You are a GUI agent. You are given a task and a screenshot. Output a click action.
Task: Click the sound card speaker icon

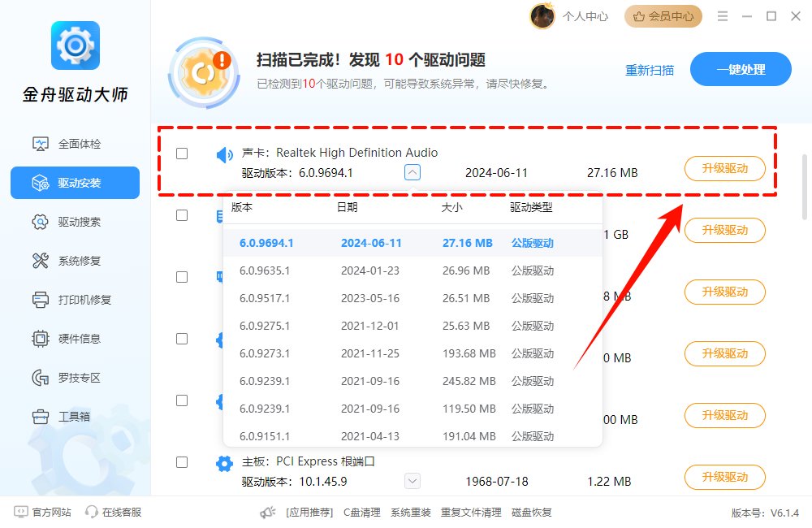click(x=224, y=155)
